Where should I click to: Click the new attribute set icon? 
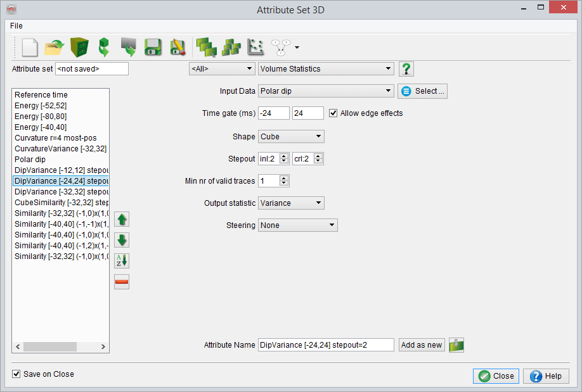click(x=30, y=47)
